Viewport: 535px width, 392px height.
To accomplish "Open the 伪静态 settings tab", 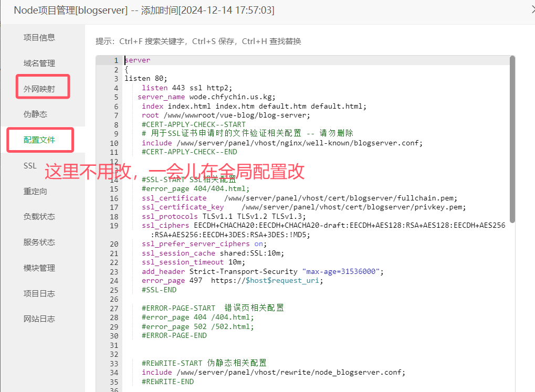I will (35, 114).
